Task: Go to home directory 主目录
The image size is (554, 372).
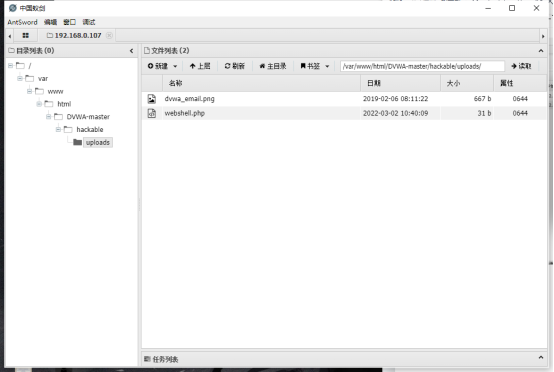Action: pos(273,66)
